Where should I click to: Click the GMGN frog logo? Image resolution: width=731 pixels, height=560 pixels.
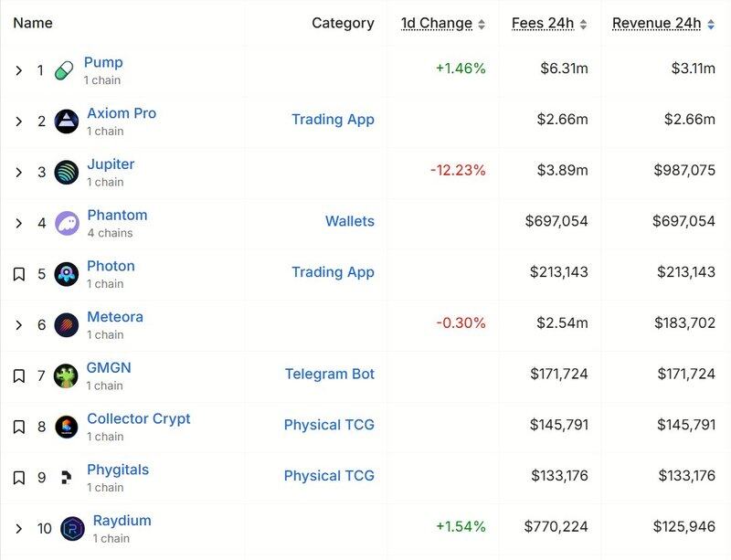pyautogui.click(x=66, y=375)
